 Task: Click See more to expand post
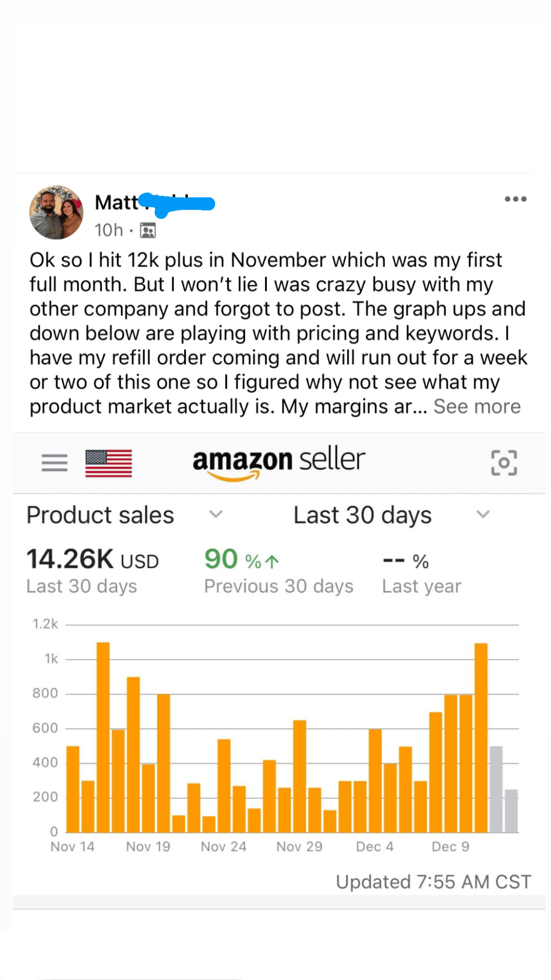pyautogui.click(x=477, y=407)
